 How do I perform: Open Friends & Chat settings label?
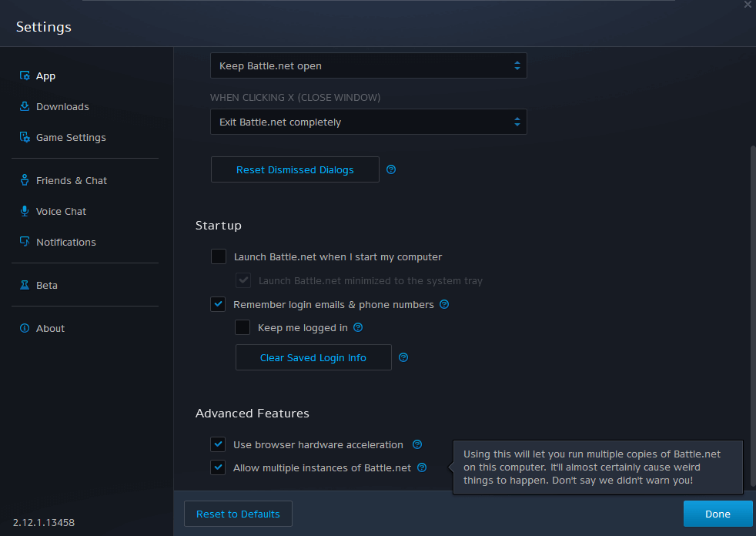72,180
